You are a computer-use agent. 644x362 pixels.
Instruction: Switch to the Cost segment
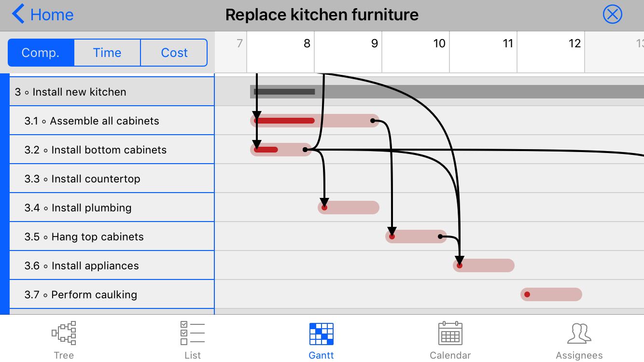[174, 53]
